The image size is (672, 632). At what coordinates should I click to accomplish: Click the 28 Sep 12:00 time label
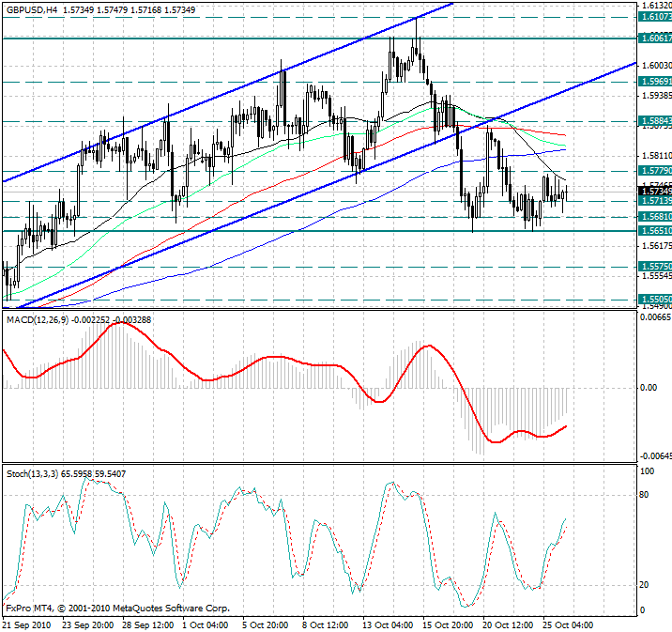click(x=148, y=625)
